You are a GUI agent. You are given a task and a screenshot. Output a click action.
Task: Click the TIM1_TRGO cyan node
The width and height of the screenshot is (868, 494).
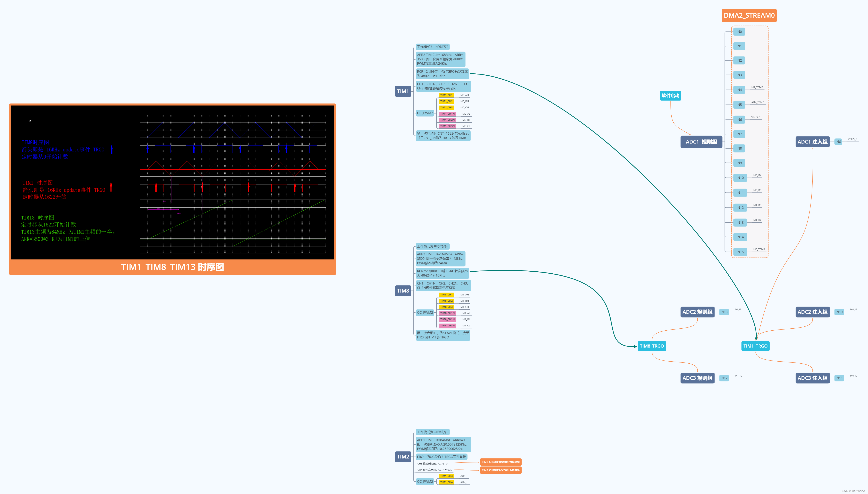(x=755, y=346)
